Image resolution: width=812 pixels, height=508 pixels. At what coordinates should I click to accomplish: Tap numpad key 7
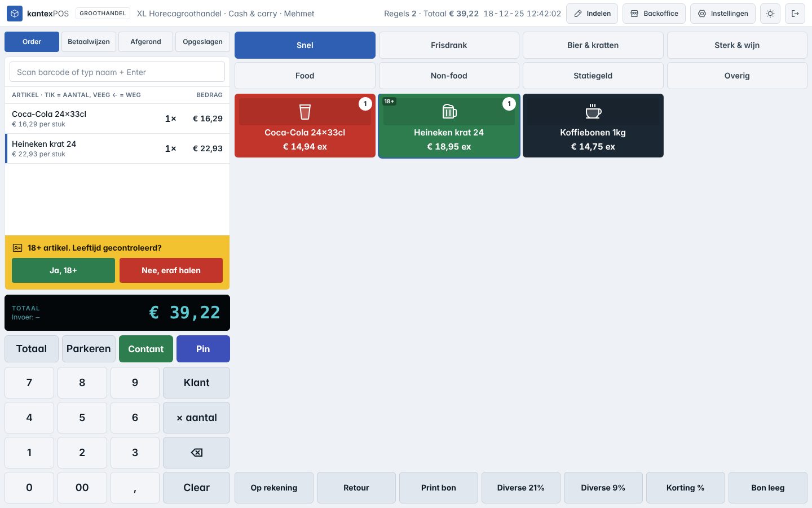click(29, 383)
